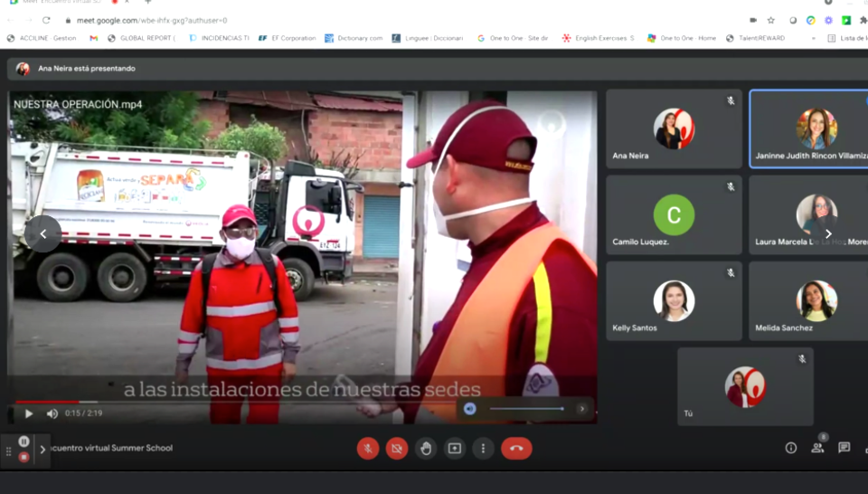Stop the screen recording red button
Screen dimensions: 868x494
click(x=24, y=457)
